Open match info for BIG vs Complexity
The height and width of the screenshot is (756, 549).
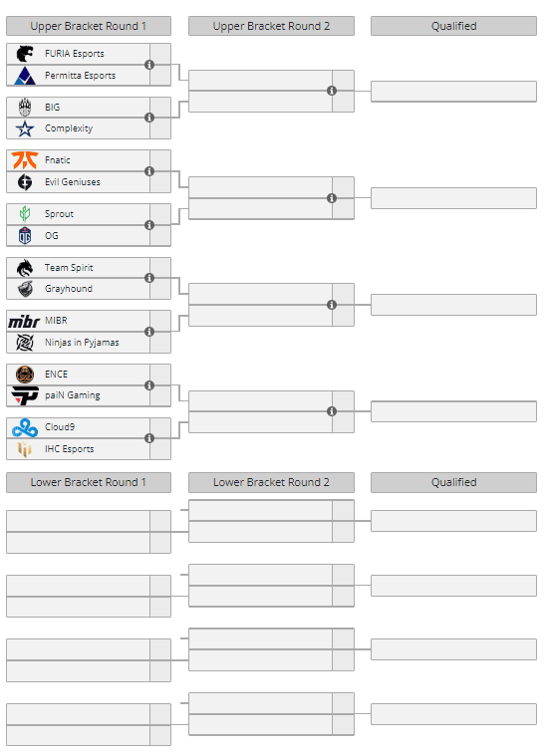(x=149, y=118)
